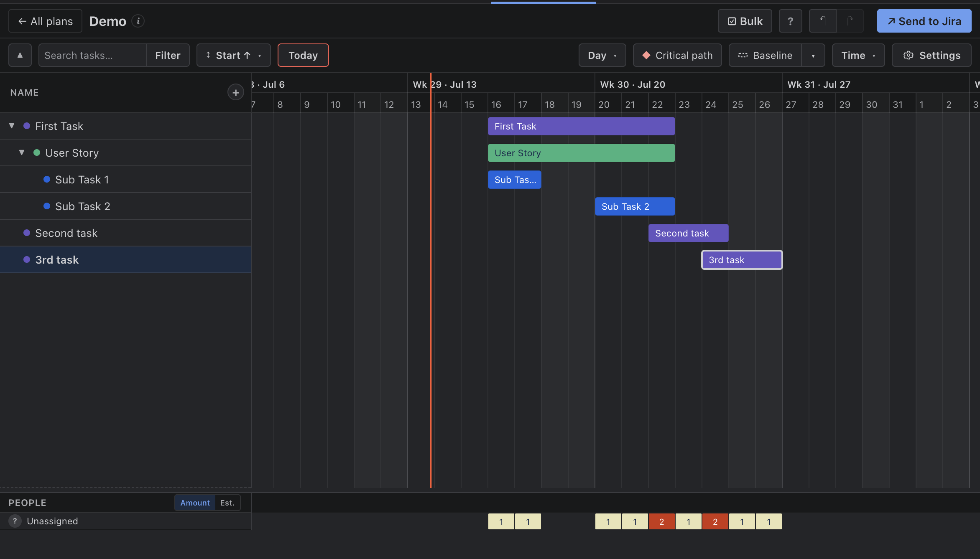Click the truncated Sub Tas... Gantt bar
Viewport: 980px width, 559px height.
pyautogui.click(x=514, y=180)
